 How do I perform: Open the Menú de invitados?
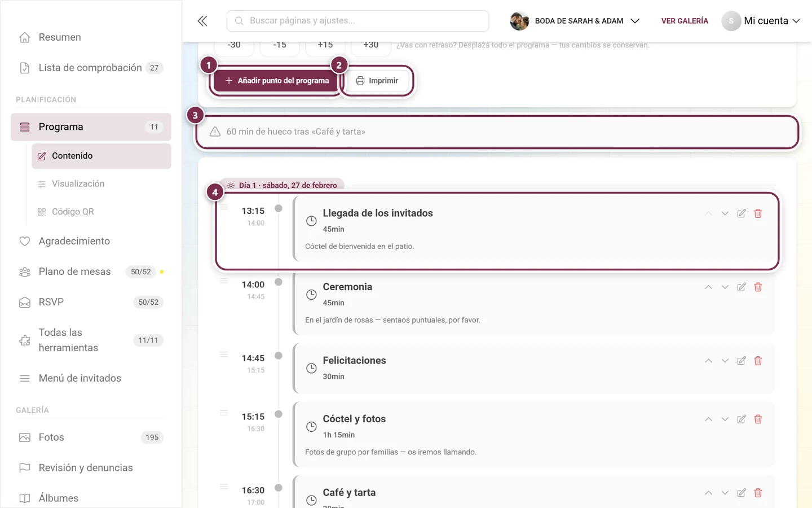click(x=91, y=378)
